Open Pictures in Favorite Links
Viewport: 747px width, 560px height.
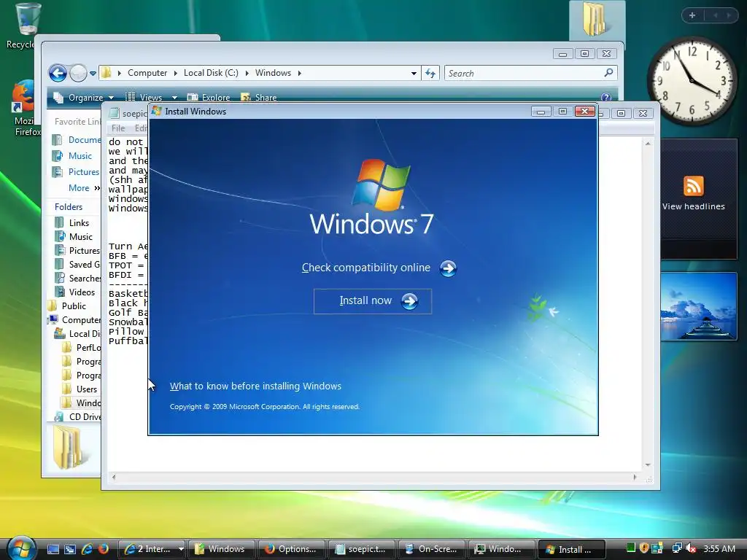76,172
